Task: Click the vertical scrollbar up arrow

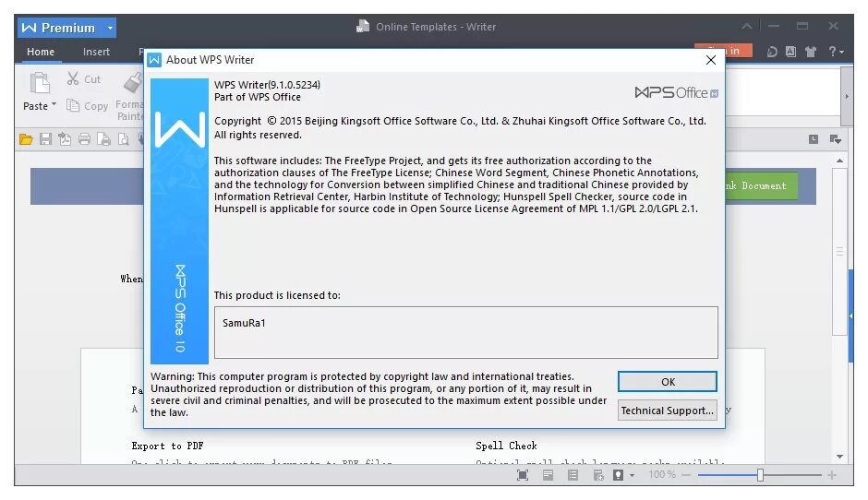Action: coord(839,161)
